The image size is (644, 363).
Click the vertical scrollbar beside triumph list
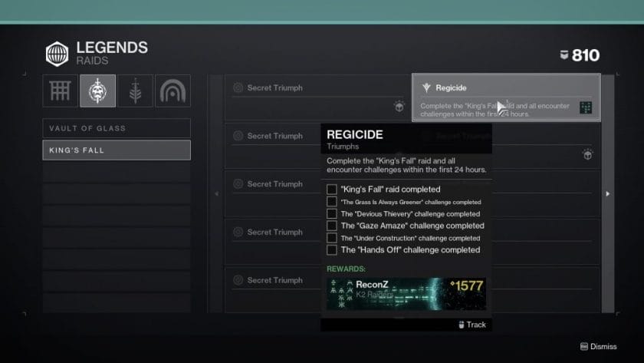coord(608,193)
